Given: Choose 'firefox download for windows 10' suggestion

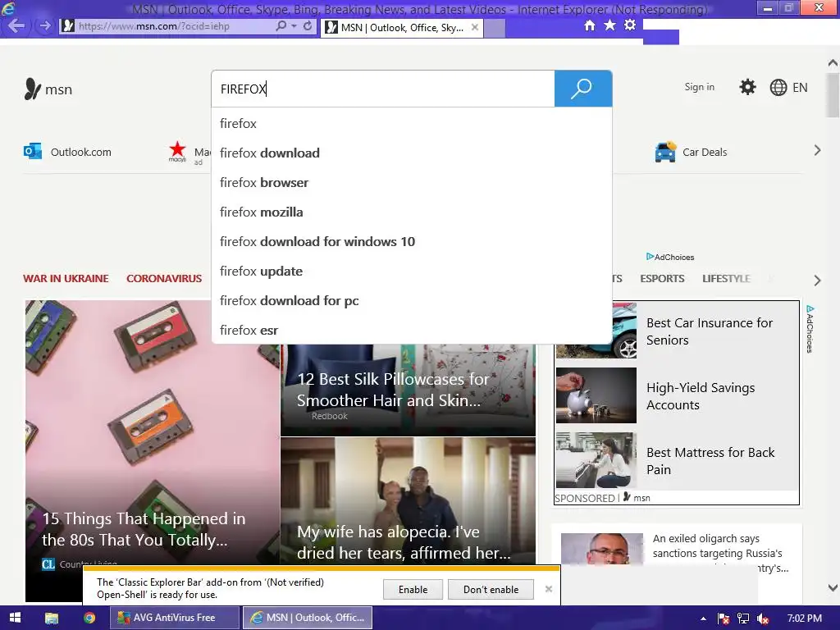Looking at the screenshot, I should click(412, 242).
